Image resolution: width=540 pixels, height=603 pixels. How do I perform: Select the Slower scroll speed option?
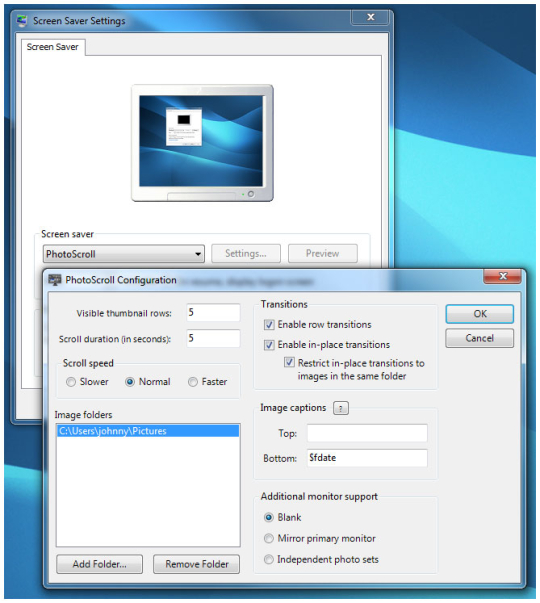tap(71, 382)
